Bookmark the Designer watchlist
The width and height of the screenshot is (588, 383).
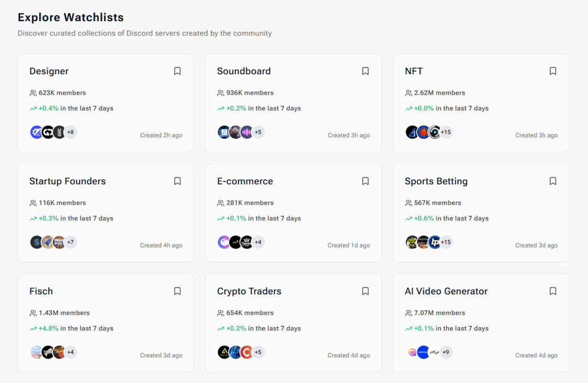click(x=177, y=70)
